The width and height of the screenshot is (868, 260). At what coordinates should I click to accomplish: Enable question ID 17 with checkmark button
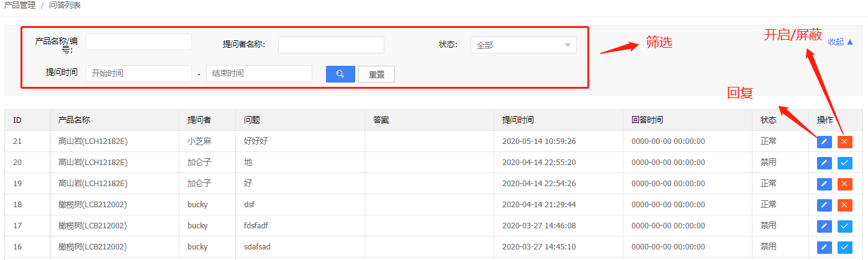[x=844, y=226]
